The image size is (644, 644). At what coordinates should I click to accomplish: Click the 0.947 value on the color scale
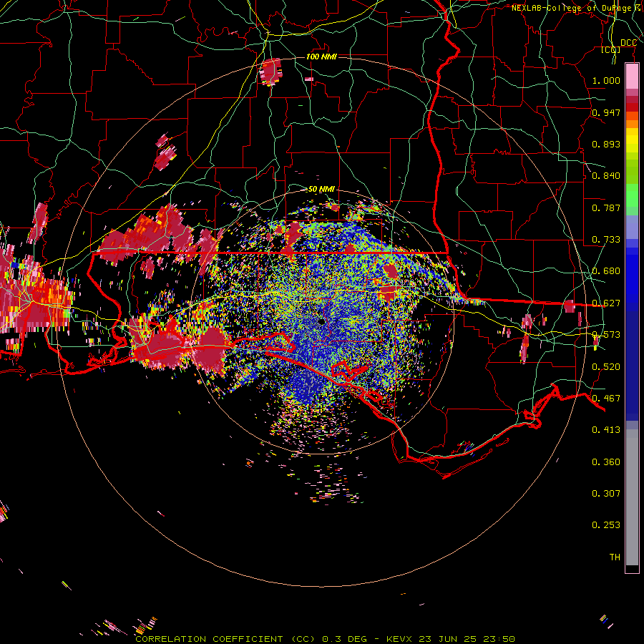pyautogui.click(x=606, y=112)
